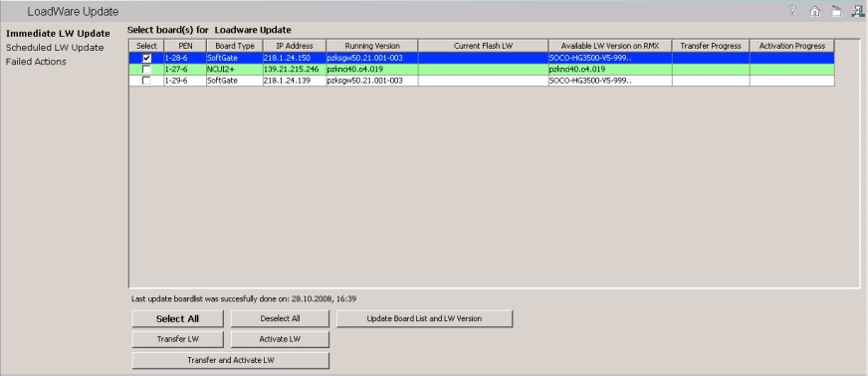
Task: Click SOCO-HG3500 version in 1-28-6 row
Action: [610, 58]
